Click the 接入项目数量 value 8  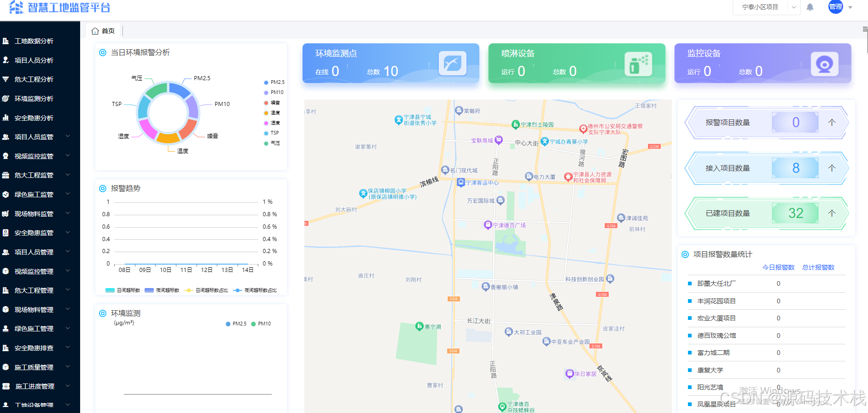point(795,168)
